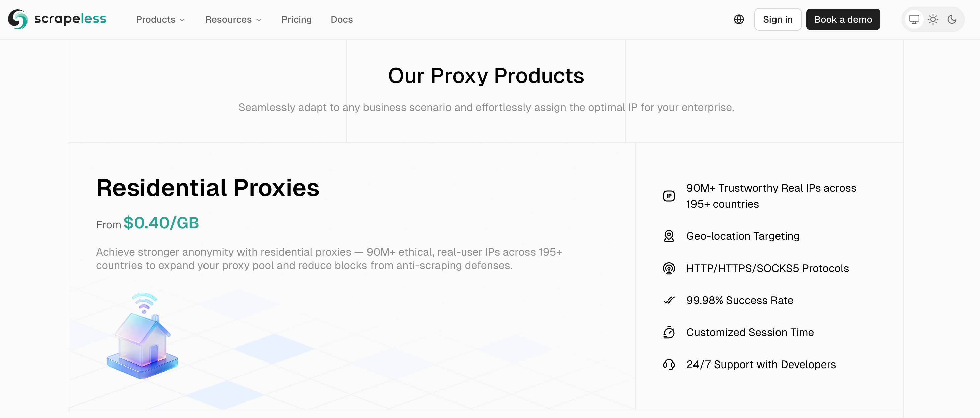This screenshot has height=418, width=980.
Task: Select the Geo-location Targeting pin icon
Action: (x=669, y=236)
